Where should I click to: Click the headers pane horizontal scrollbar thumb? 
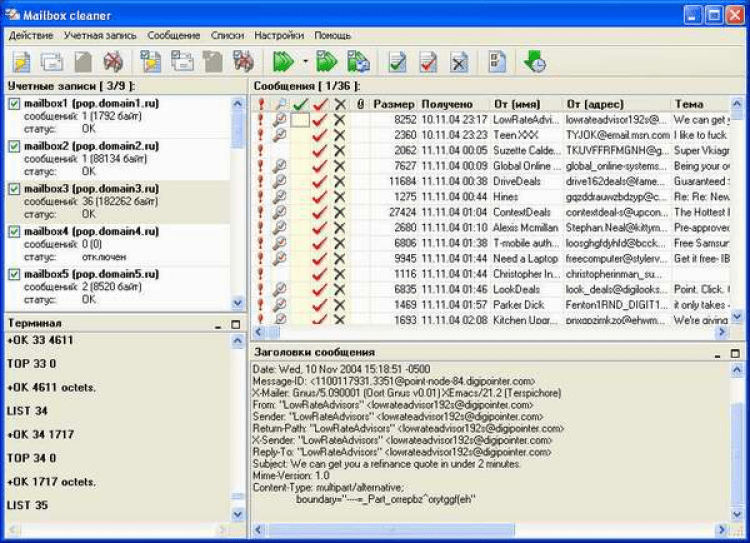pyautogui.click(x=391, y=530)
